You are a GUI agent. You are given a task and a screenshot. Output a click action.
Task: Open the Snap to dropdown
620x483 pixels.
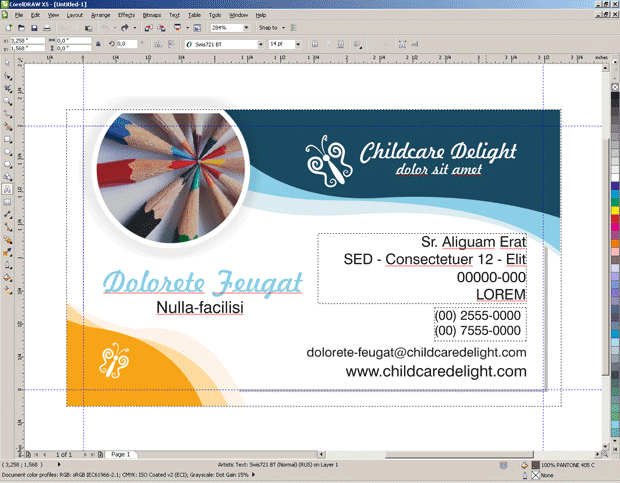[284, 28]
